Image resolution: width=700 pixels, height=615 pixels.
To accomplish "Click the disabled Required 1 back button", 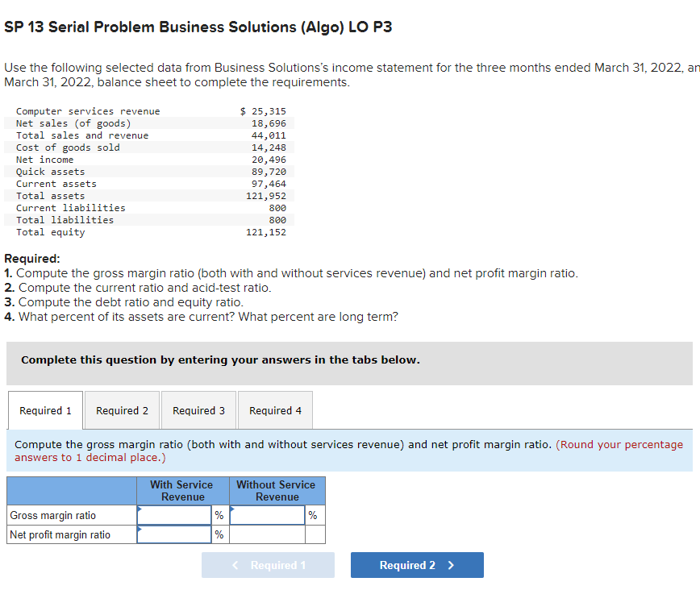I will (268, 565).
